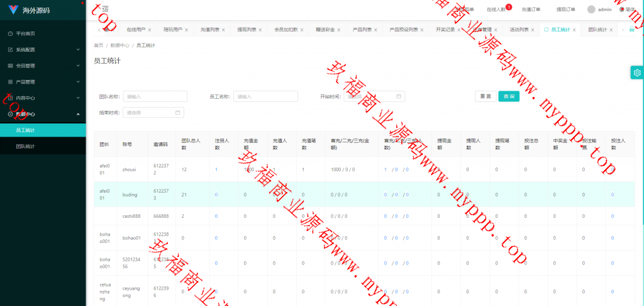Switch to the 提现列表 tab

click(247, 30)
